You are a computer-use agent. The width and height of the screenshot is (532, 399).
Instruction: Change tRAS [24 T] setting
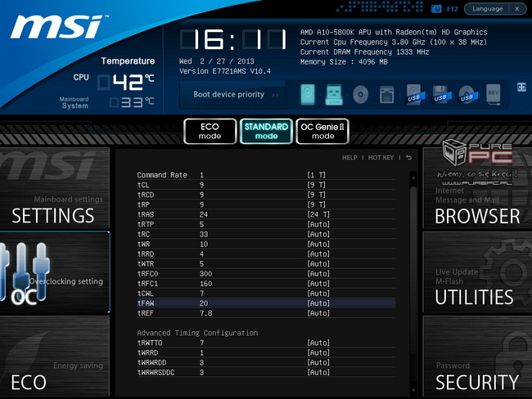coord(318,214)
